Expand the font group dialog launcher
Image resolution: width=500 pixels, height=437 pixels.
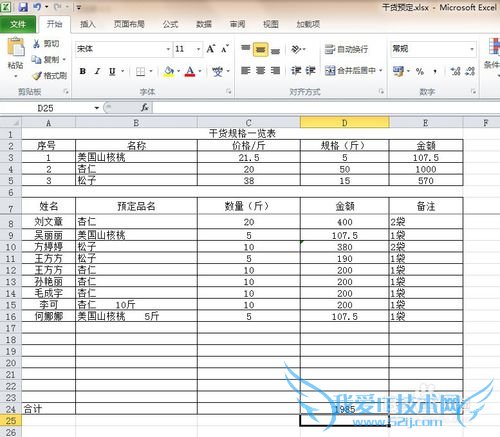229,91
